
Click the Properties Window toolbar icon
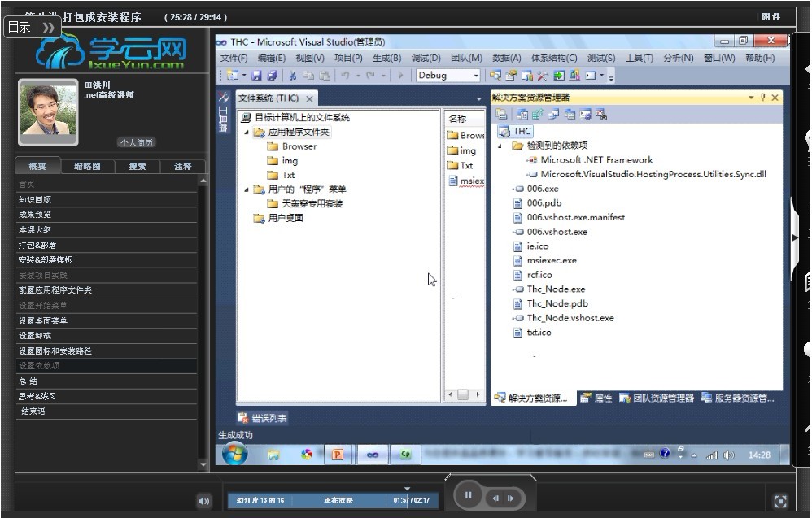511,76
